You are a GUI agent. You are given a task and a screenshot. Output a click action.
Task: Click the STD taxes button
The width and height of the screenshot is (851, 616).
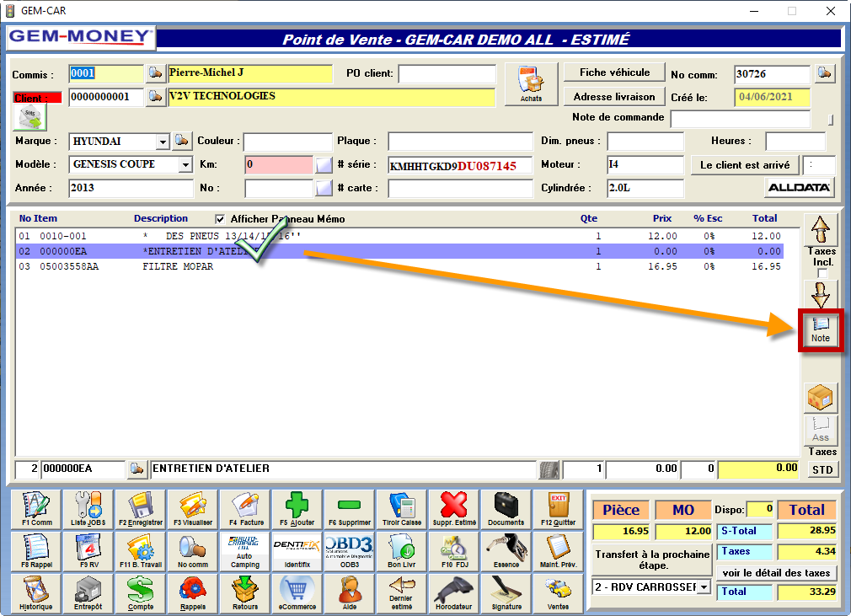[822, 470]
